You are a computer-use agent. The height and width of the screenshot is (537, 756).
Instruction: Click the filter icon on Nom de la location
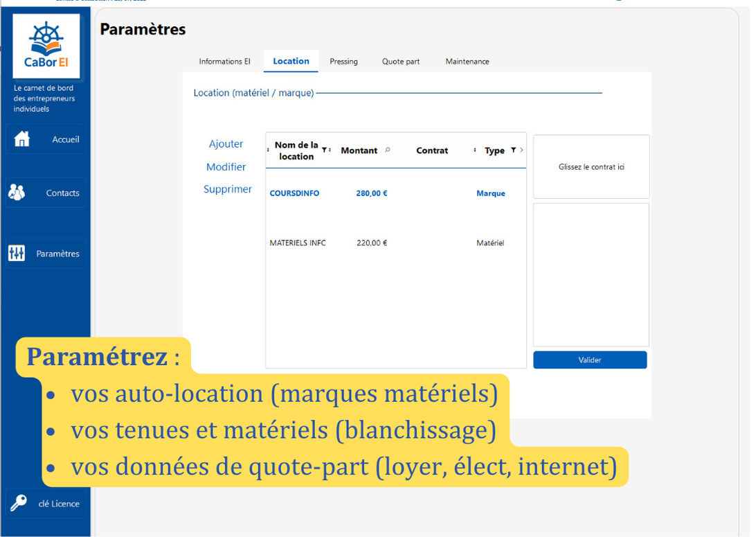coord(324,150)
